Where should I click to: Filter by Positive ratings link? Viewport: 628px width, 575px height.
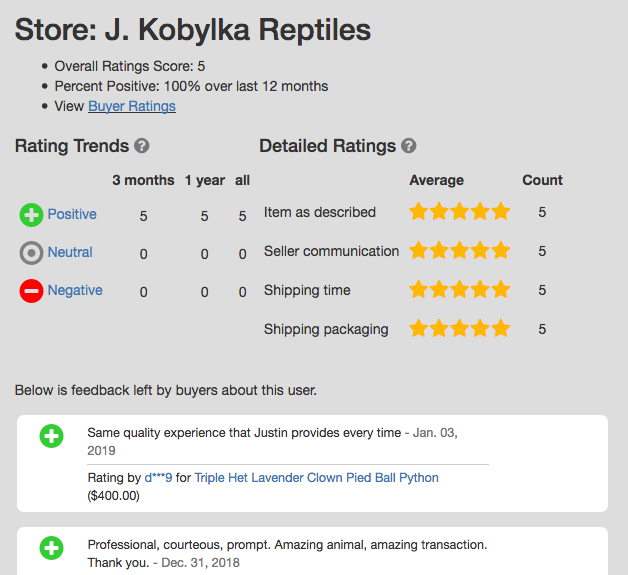pyautogui.click(x=72, y=214)
